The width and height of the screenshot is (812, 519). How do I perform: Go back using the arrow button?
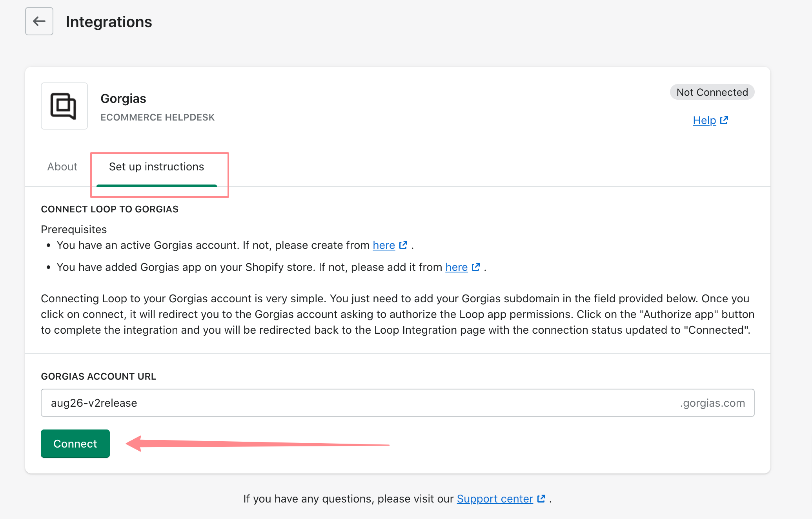tap(39, 21)
